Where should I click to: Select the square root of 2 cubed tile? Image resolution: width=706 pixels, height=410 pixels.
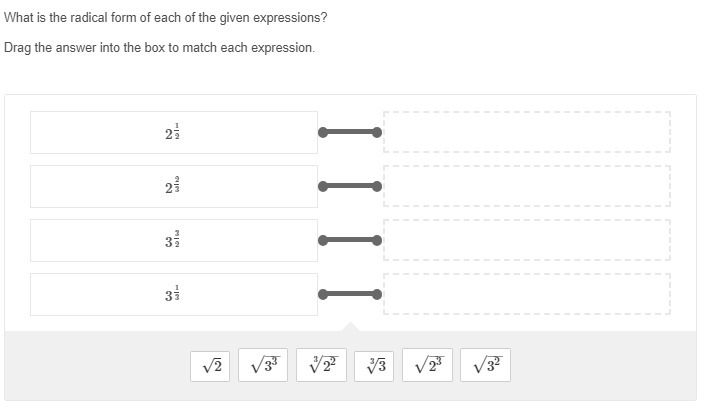pos(428,366)
